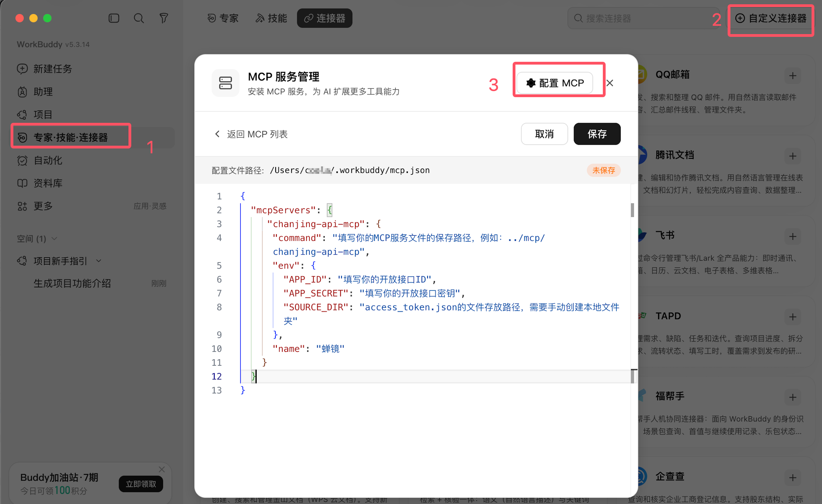Click the 更多 apps grid icon
822x504 pixels.
click(x=22, y=206)
